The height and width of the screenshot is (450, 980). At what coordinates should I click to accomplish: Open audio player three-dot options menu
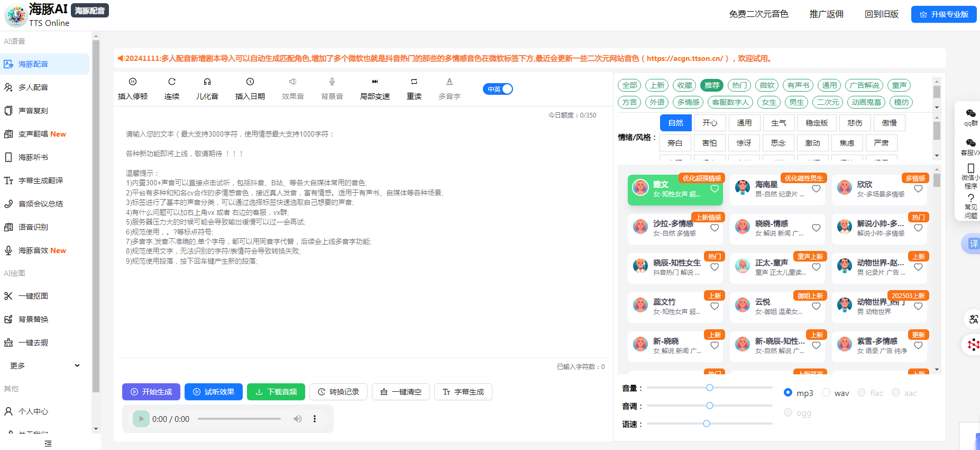315,419
